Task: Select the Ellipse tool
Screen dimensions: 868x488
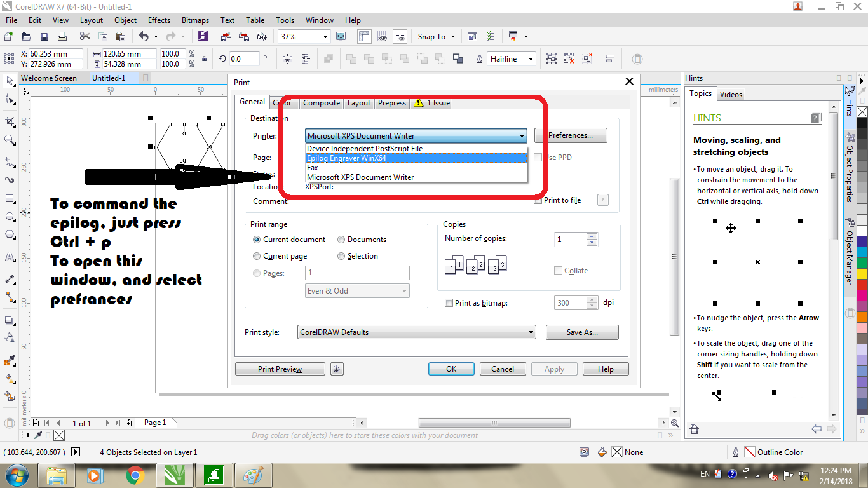Action: (x=10, y=216)
